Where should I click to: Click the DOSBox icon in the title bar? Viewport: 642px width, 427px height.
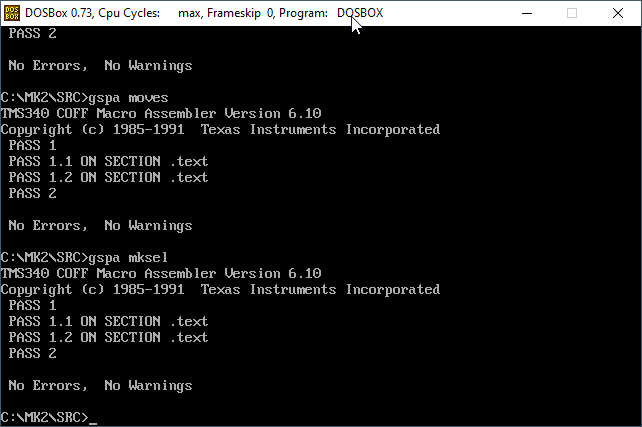[12, 13]
